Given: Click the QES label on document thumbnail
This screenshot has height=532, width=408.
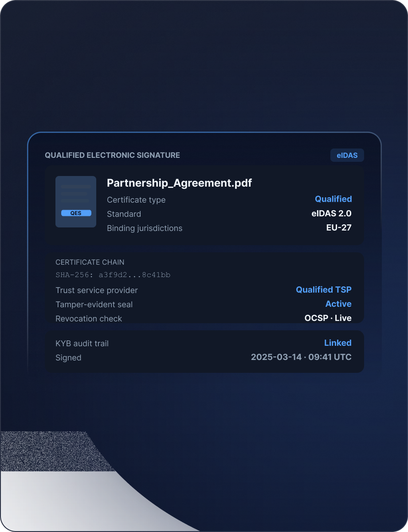Looking at the screenshot, I should pos(76,213).
